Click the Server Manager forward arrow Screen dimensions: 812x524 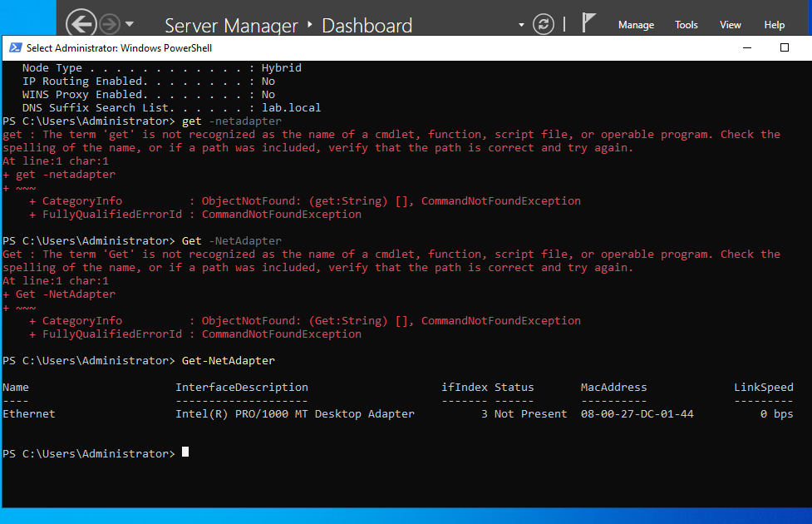pyautogui.click(x=109, y=24)
